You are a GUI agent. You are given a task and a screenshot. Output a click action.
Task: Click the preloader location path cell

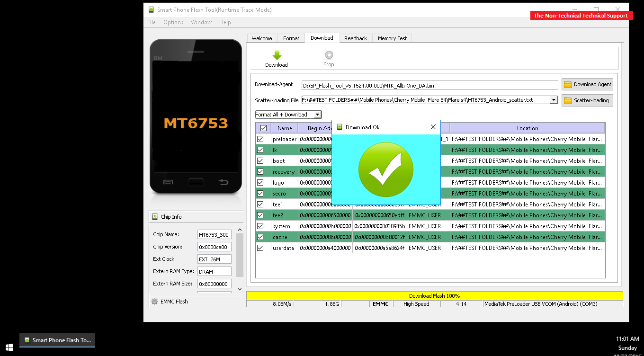528,139
